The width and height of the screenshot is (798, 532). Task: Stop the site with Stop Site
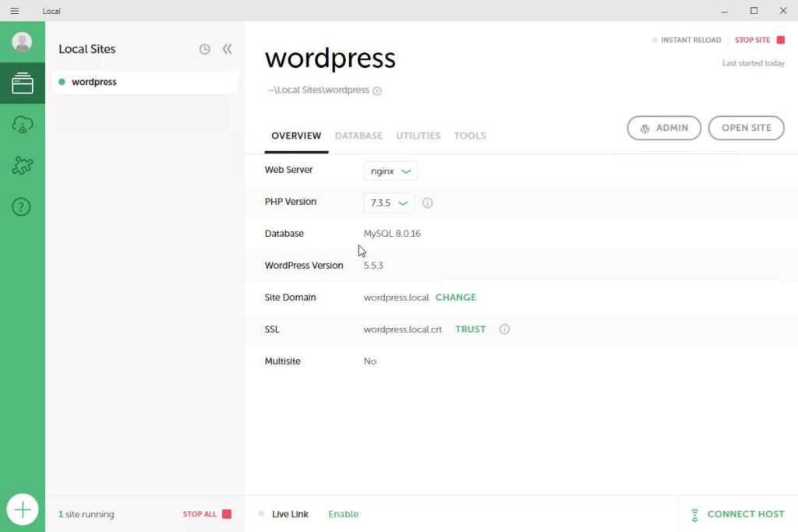[x=759, y=40]
